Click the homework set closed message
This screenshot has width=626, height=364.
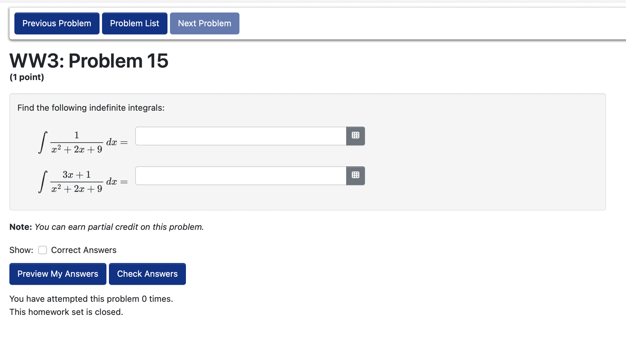[66, 312]
